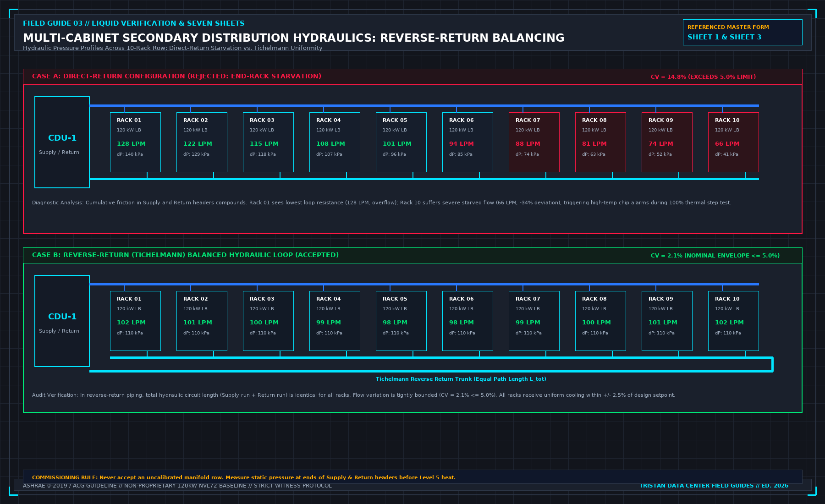Screen dimensions: 825x504
Task: Click Rack 04 card showing 108 LPM
Action: point(335,142)
